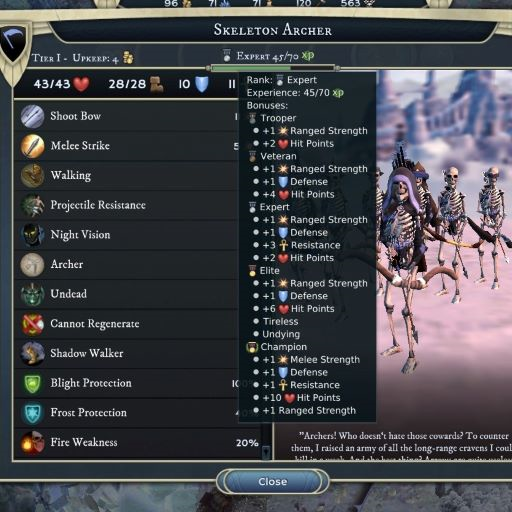
Task: Click the experience progress bar
Action: (x=273, y=68)
